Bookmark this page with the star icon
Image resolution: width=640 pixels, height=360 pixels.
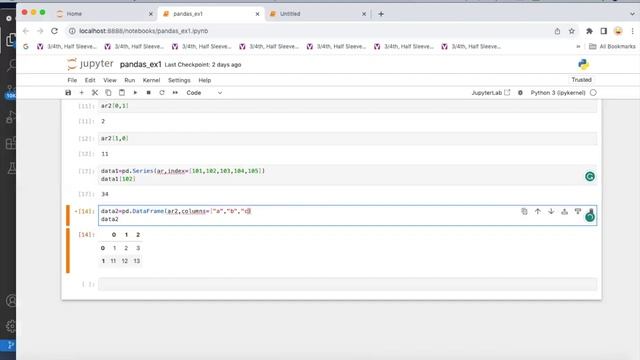(571, 31)
